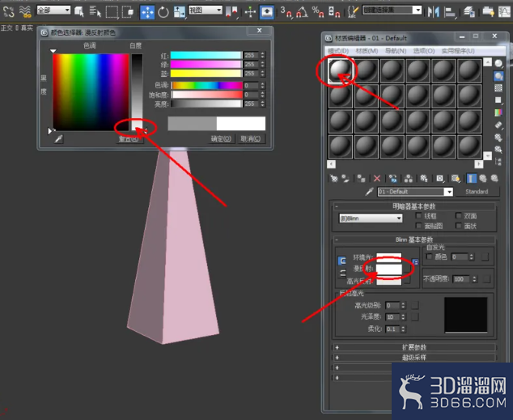This screenshot has width=513, height=420.
Task: Toggle Angle Snap
Action: [x=302, y=12]
